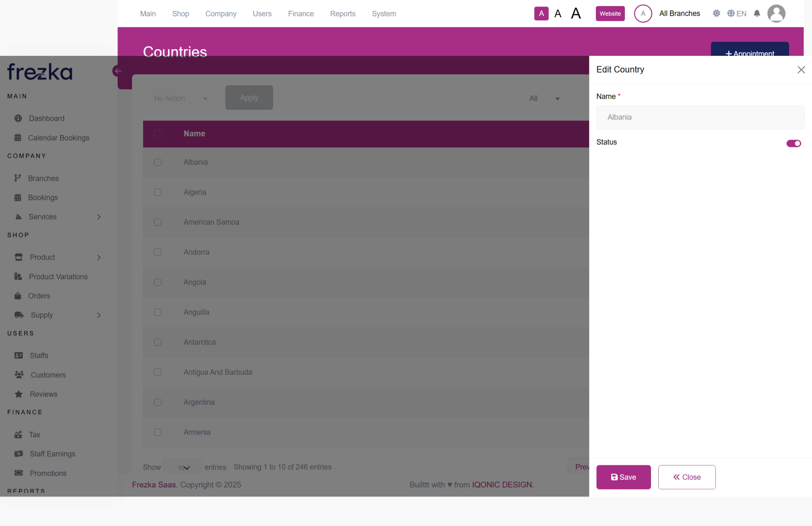Open the settings gear icon

coord(716,14)
